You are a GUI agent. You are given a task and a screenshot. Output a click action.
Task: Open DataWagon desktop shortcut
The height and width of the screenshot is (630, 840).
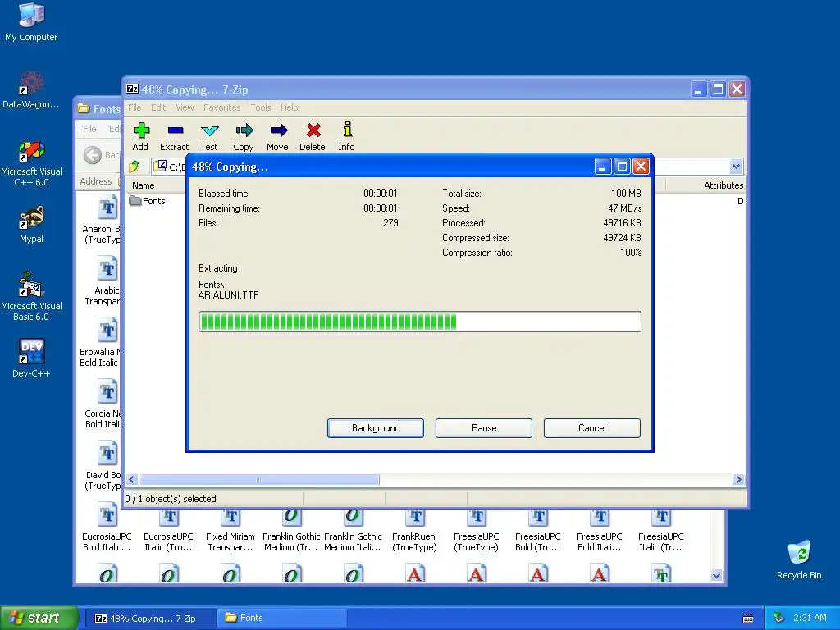31,90
